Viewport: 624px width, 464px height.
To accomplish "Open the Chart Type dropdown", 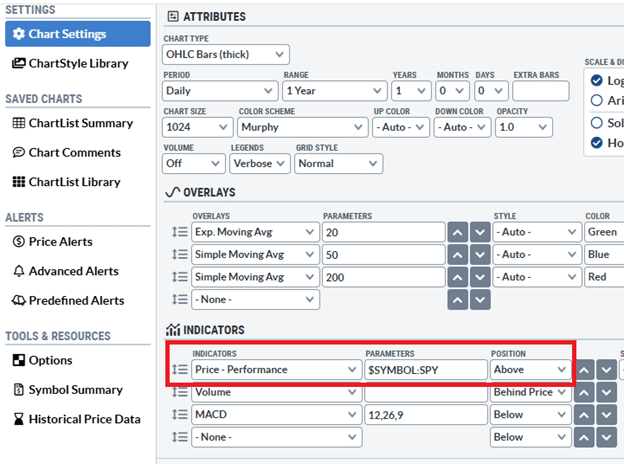I will pyautogui.click(x=226, y=54).
